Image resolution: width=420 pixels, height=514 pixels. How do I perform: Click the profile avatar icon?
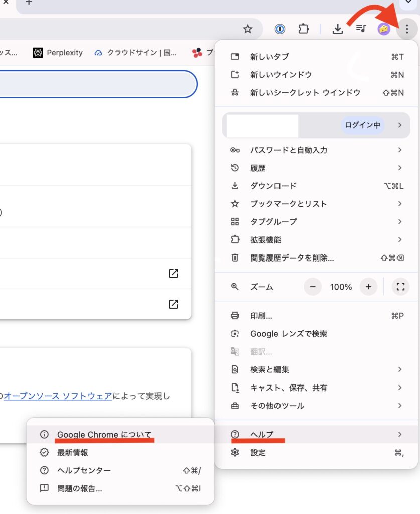(384, 29)
